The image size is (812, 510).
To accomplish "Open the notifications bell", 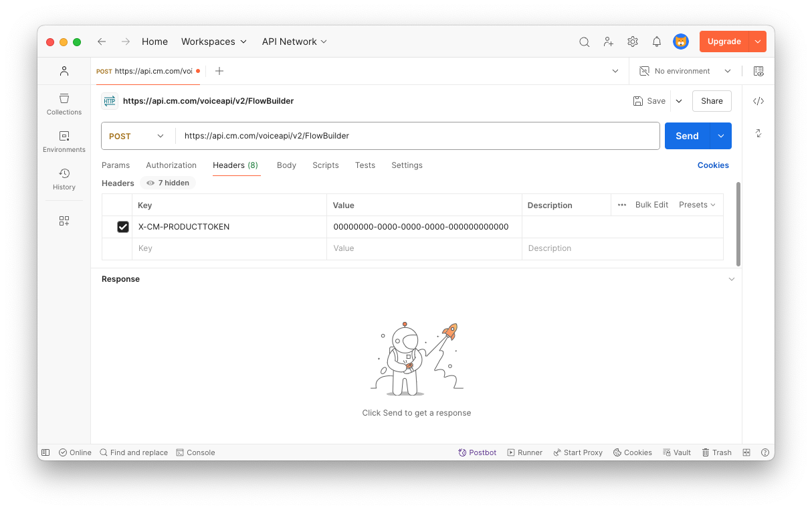I will tap(656, 41).
